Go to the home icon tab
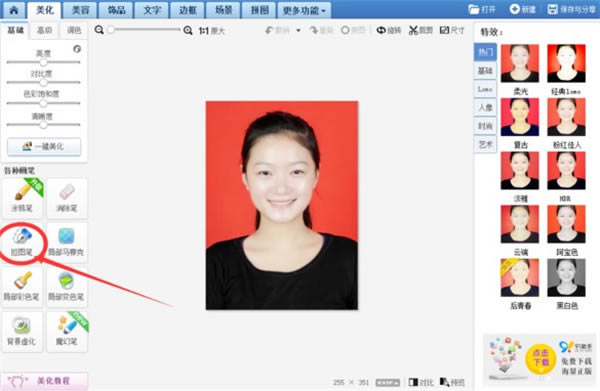The image size is (600, 391). (x=14, y=10)
